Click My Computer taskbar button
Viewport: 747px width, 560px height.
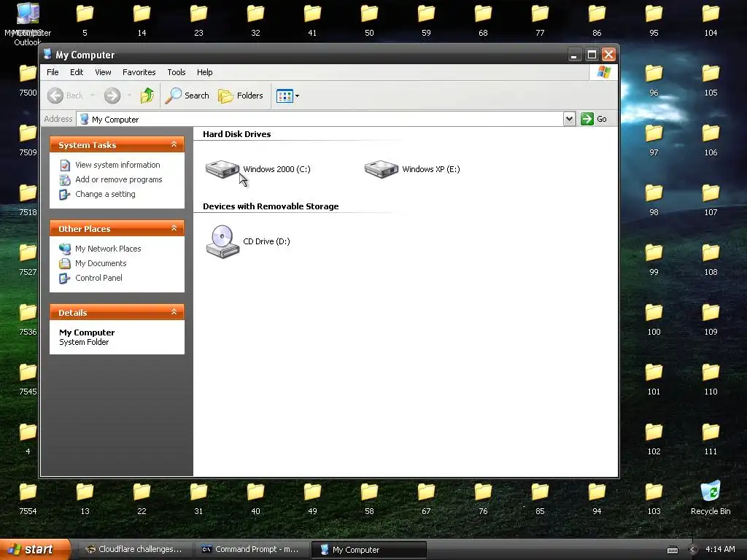(x=368, y=550)
